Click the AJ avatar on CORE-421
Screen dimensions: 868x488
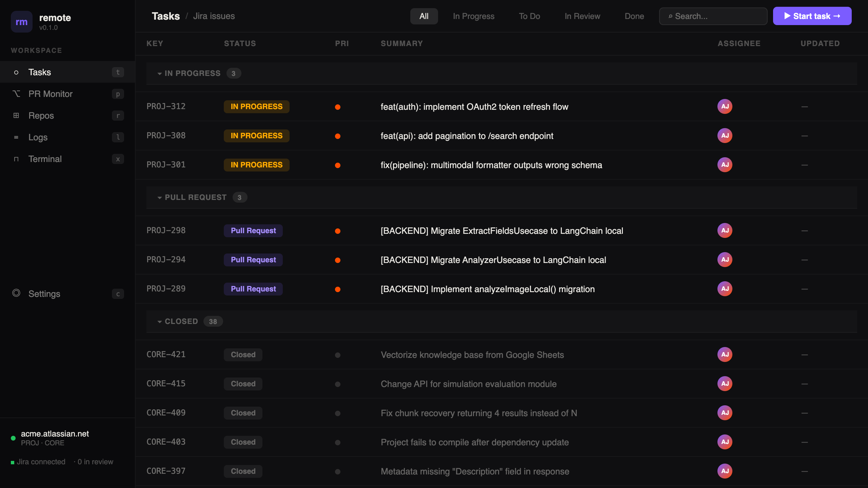click(725, 354)
